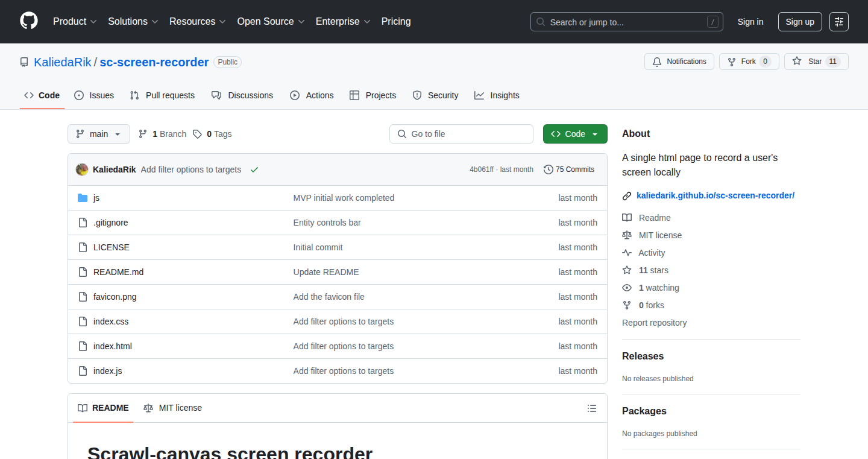868x459 pixels.
Task: Open the Insights tab
Action: [x=497, y=95]
